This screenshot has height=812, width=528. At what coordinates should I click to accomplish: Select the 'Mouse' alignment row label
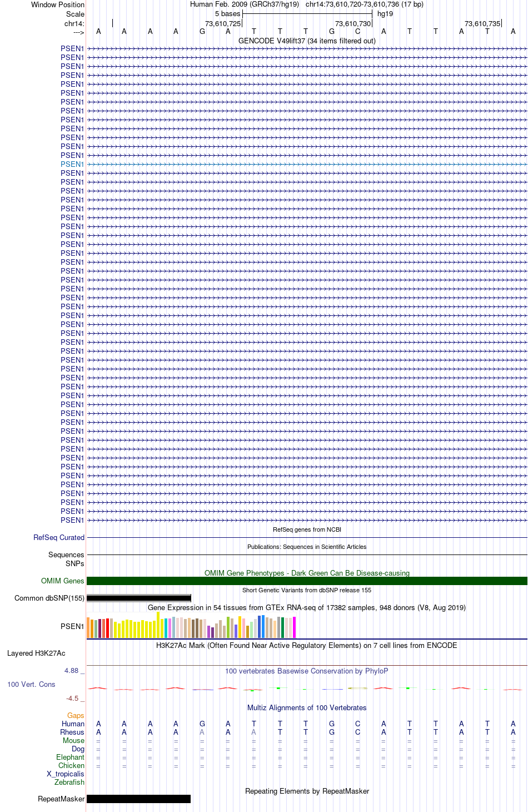click(x=73, y=740)
